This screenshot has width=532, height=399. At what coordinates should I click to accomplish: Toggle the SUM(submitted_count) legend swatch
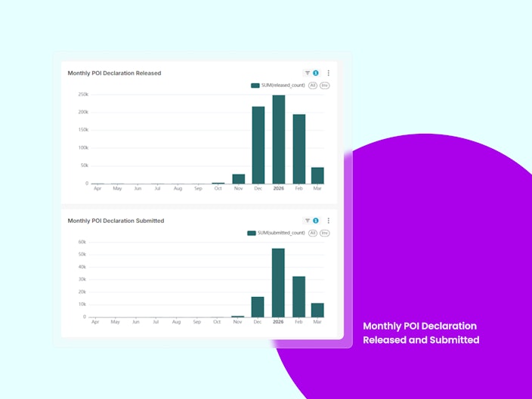(x=252, y=233)
